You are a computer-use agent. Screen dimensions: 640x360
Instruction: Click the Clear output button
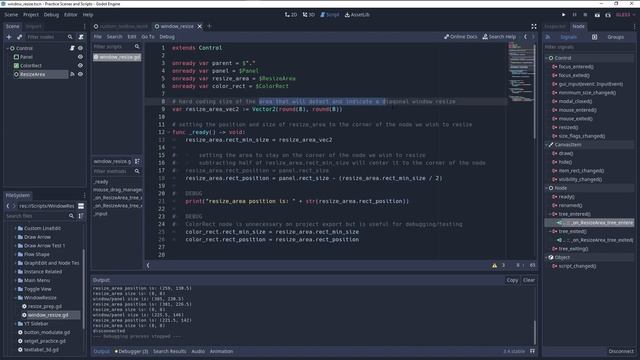pyautogui.click(x=529, y=280)
